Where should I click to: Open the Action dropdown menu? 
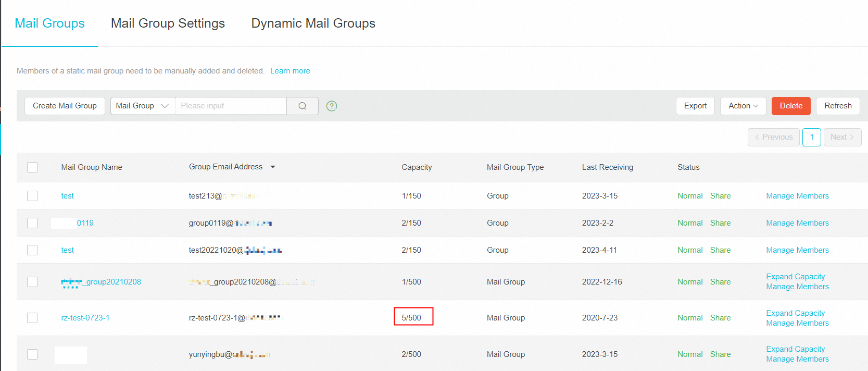[743, 106]
